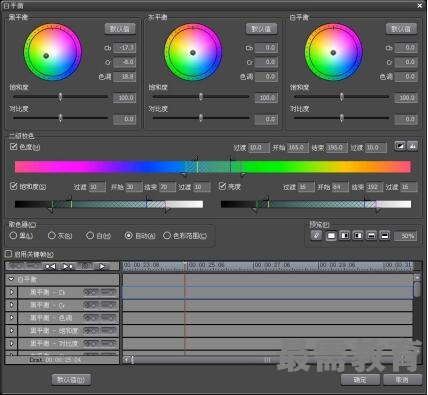The image size is (428, 395).
Task: Click the center of the white balance color wheel
Action: click(333, 52)
